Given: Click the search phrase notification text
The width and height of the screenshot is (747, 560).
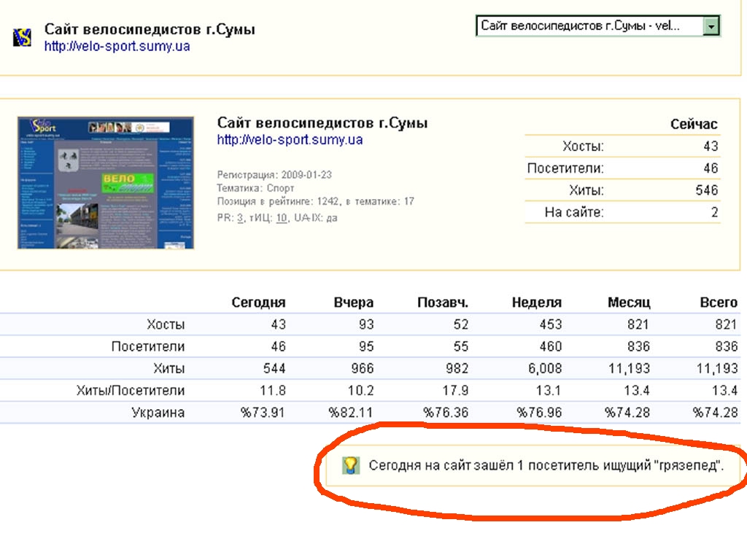Looking at the screenshot, I should click(546, 465).
